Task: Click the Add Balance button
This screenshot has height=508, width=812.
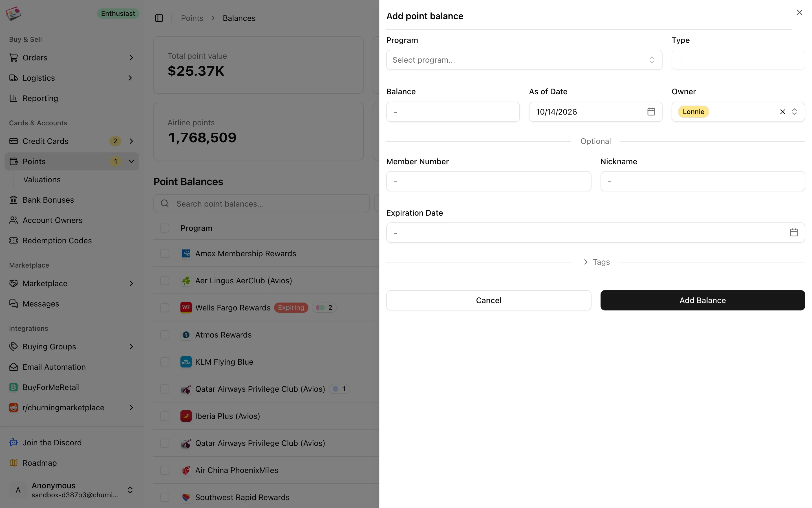Action: [x=703, y=300]
